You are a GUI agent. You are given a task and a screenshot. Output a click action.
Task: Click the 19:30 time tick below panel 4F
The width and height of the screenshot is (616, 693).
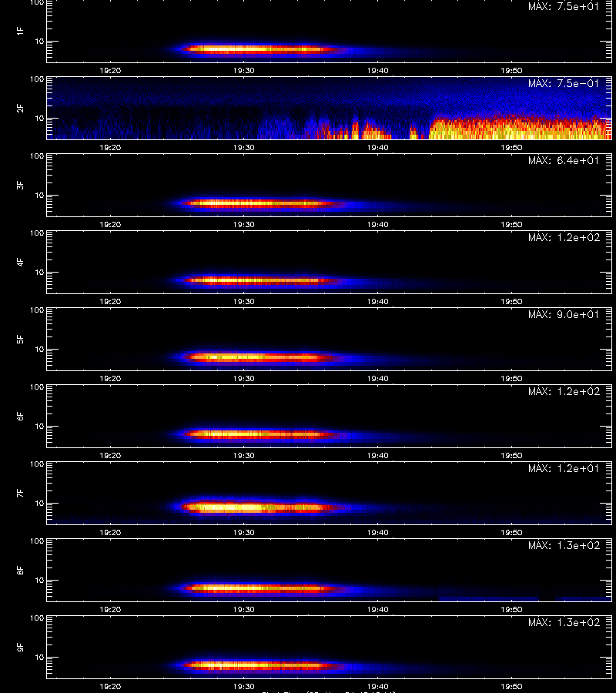(x=244, y=301)
